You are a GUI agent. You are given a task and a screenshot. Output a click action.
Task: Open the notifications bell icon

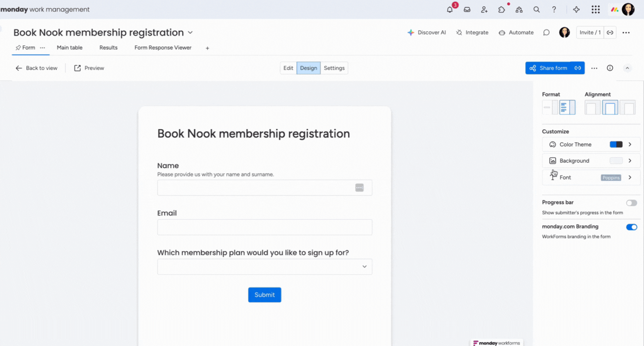click(x=450, y=10)
